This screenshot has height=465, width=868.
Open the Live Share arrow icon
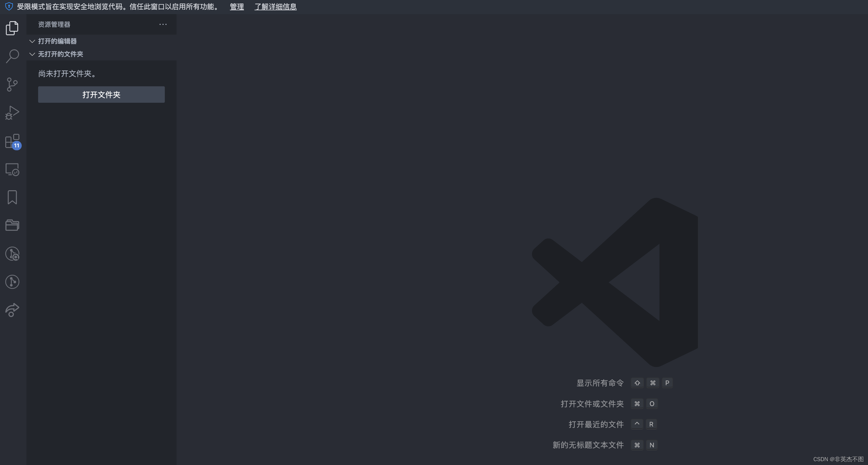[12, 310]
